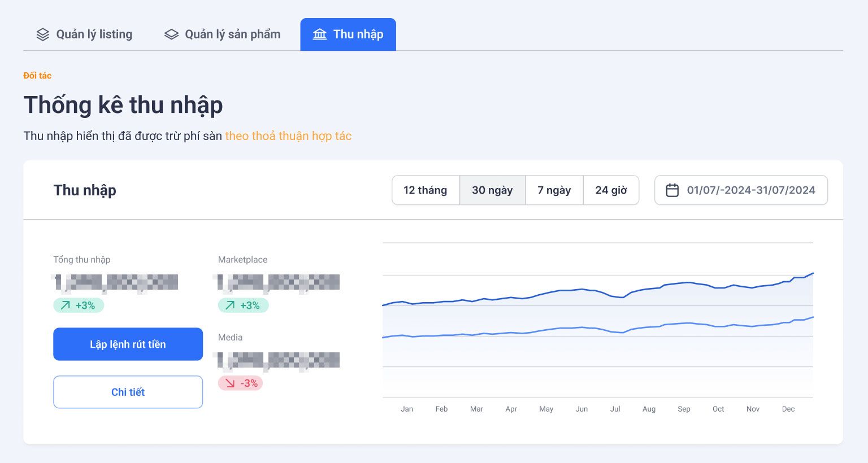Image resolution: width=868 pixels, height=463 pixels.
Task: Switch chart range to 7 ngày
Action: [554, 190]
